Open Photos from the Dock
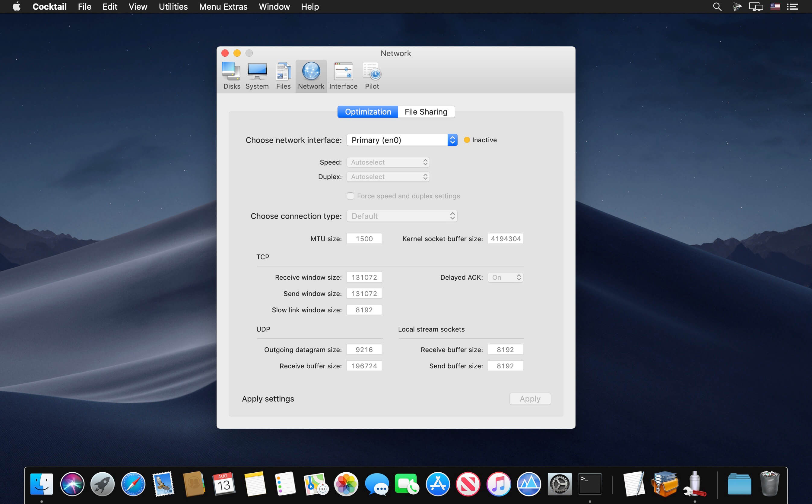The image size is (812, 504). [x=346, y=484]
